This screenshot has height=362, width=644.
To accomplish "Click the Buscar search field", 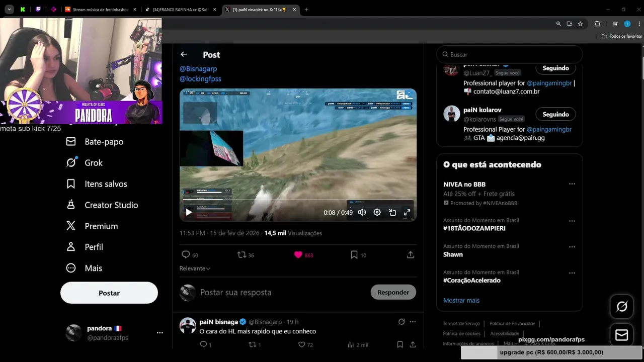I will [509, 54].
